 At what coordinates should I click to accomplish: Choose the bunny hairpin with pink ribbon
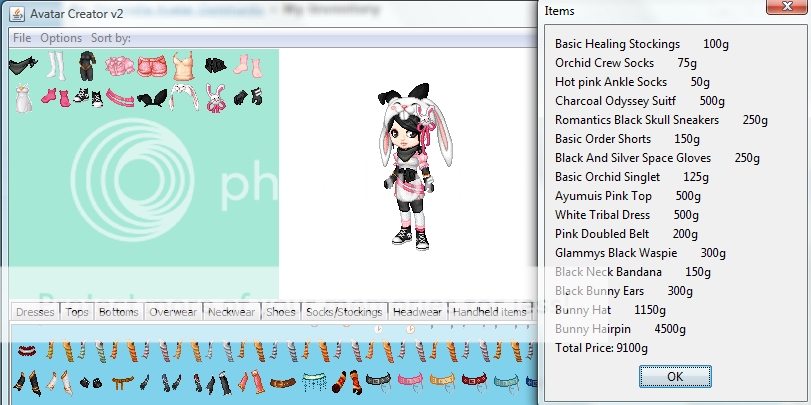[215, 97]
